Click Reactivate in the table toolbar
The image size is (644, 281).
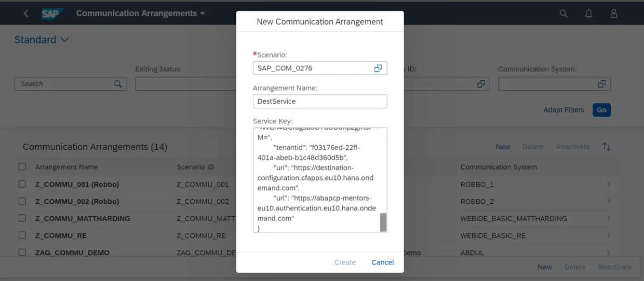tap(573, 147)
